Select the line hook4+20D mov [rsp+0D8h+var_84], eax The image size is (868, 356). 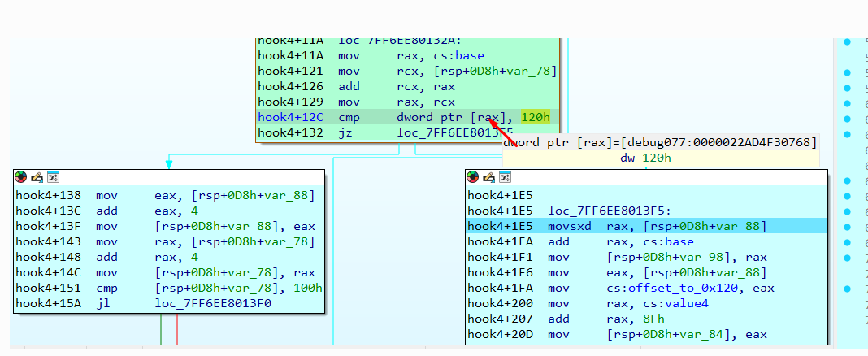click(x=647, y=334)
